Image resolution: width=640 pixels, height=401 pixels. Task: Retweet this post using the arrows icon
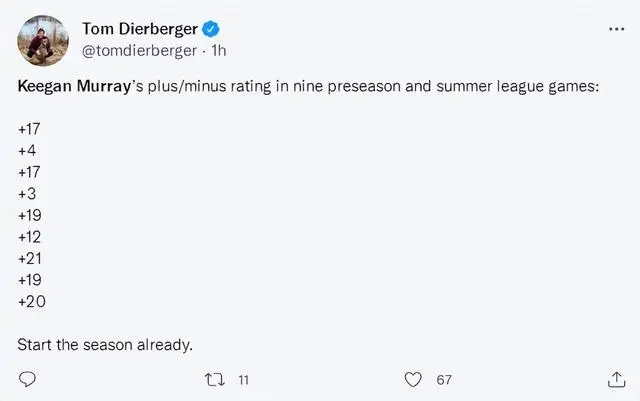click(x=213, y=379)
